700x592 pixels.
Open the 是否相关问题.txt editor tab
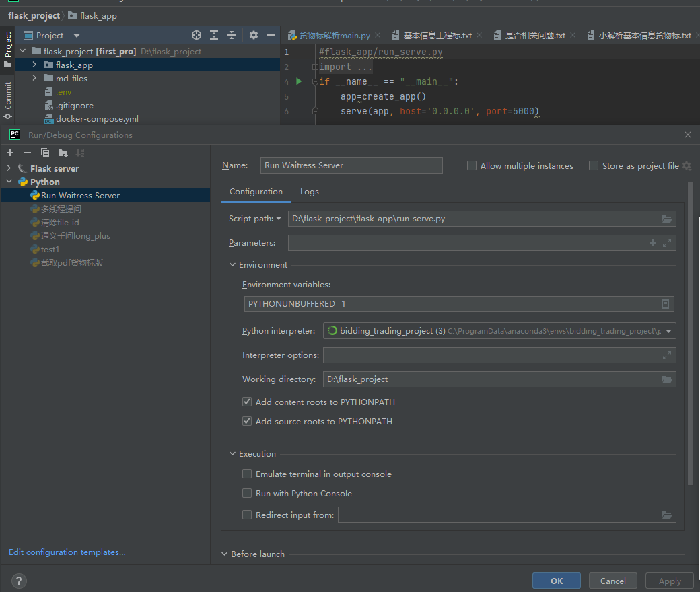pos(534,35)
